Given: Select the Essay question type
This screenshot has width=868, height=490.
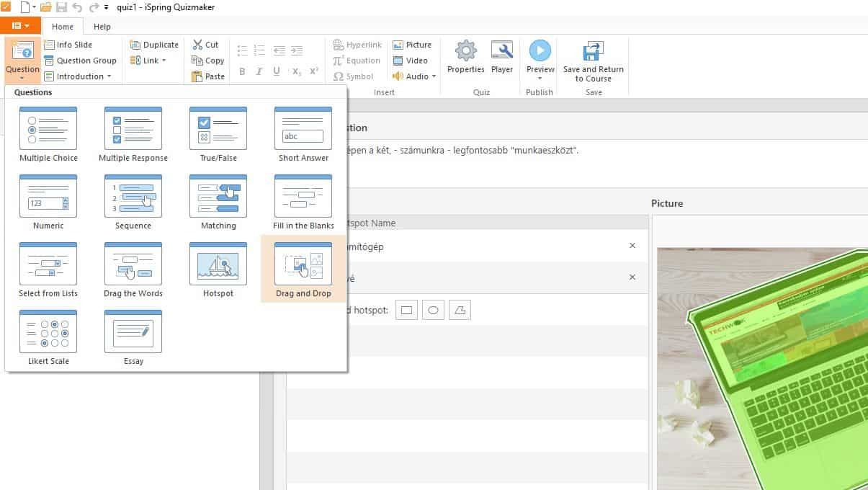Looking at the screenshot, I should [x=133, y=338].
